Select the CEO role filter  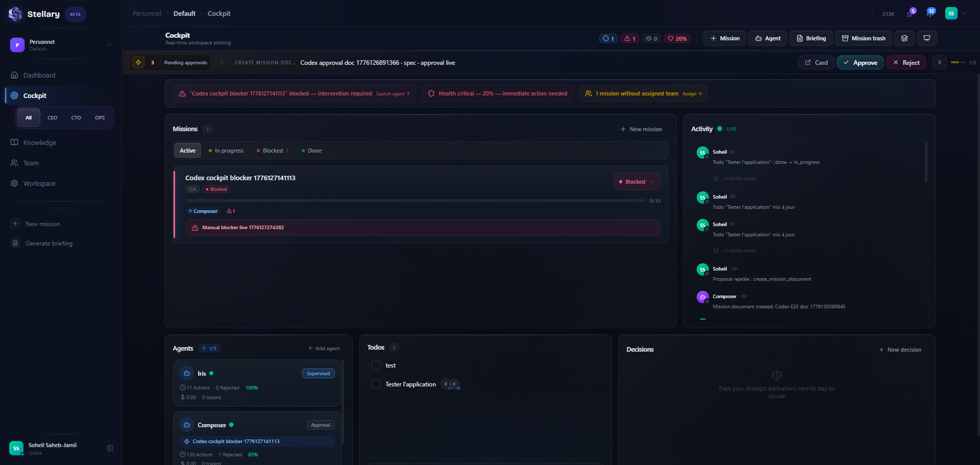pos(53,117)
